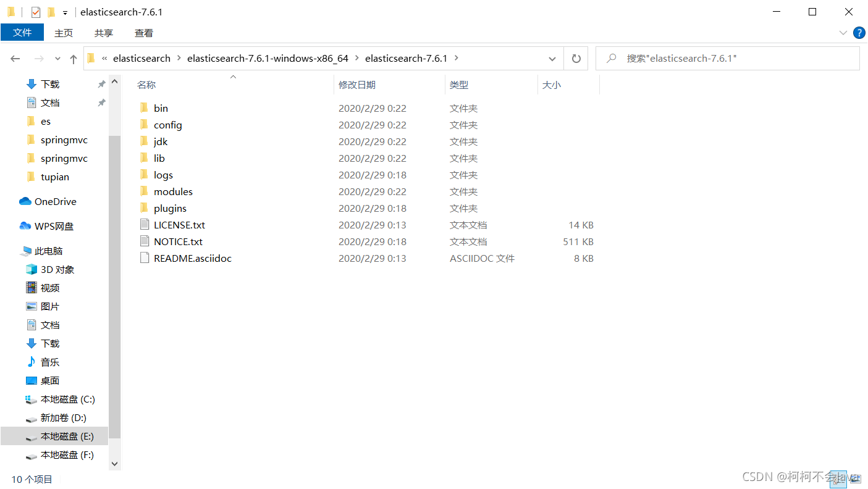Click the config folder icon
The width and height of the screenshot is (868, 489).
[144, 125]
